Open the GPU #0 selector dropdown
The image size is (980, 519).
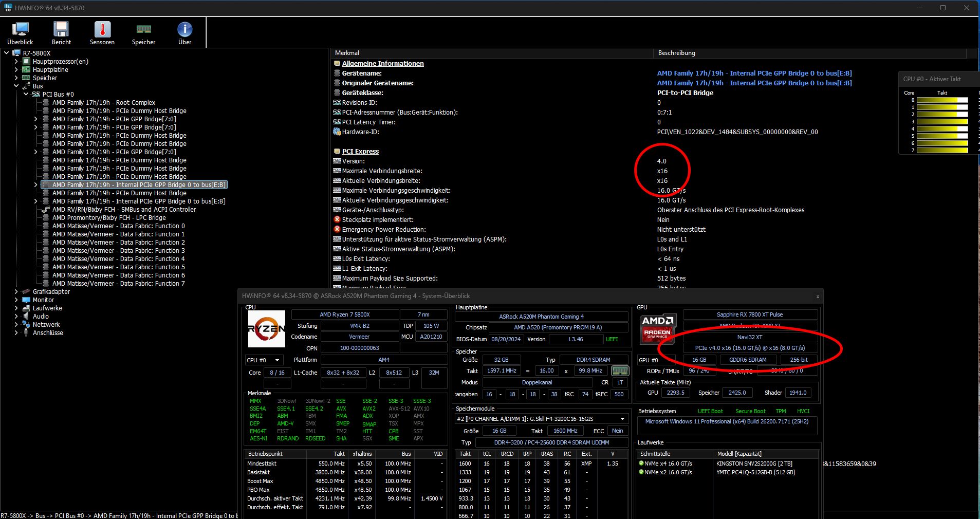click(656, 360)
